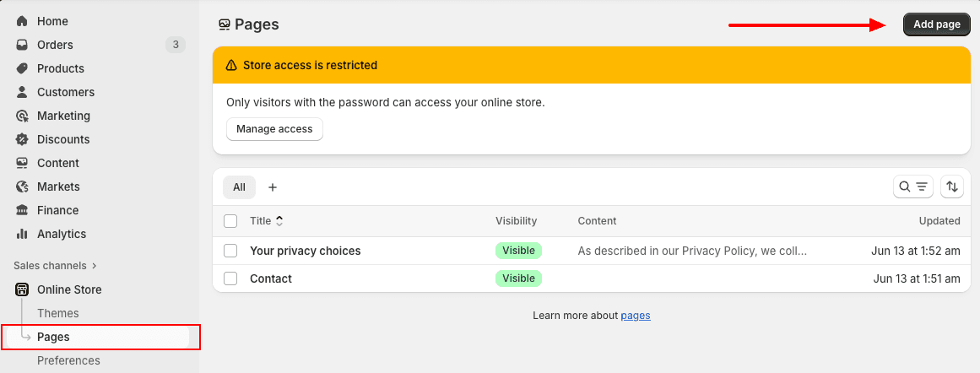Open Marketing via its target icon

coord(22,116)
